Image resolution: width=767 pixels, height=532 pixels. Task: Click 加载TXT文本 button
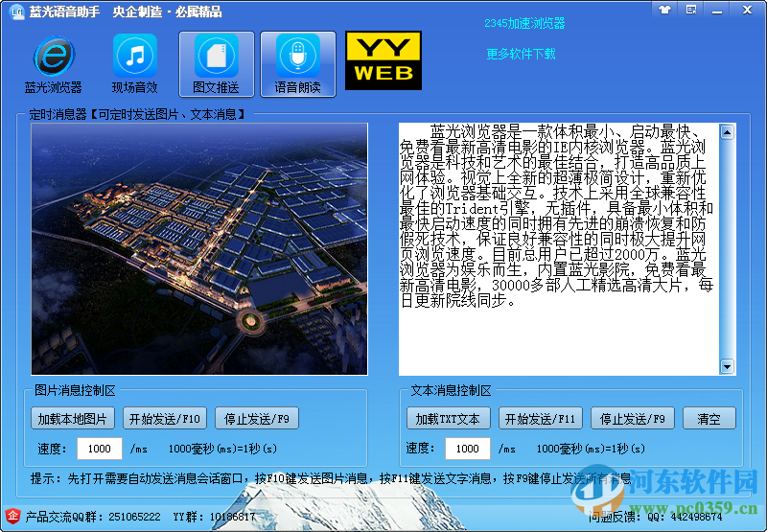point(448,419)
